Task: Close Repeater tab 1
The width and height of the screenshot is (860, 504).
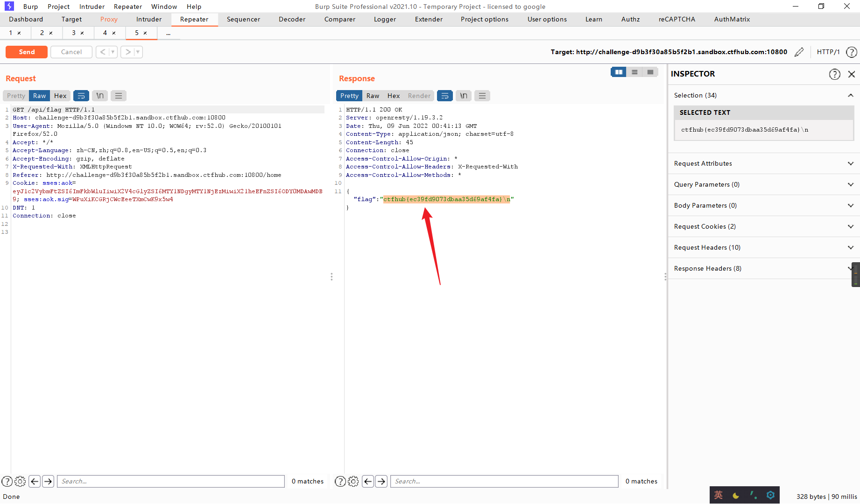Action: tap(19, 33)
